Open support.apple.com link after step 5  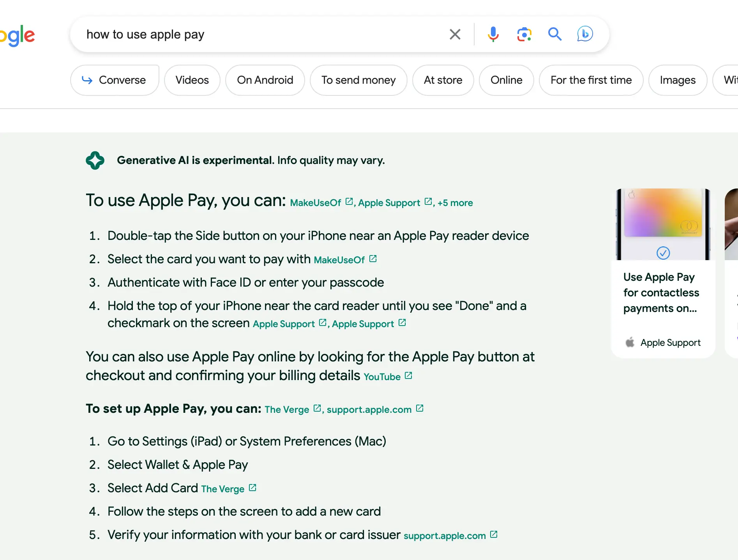[x=445, y=536]
